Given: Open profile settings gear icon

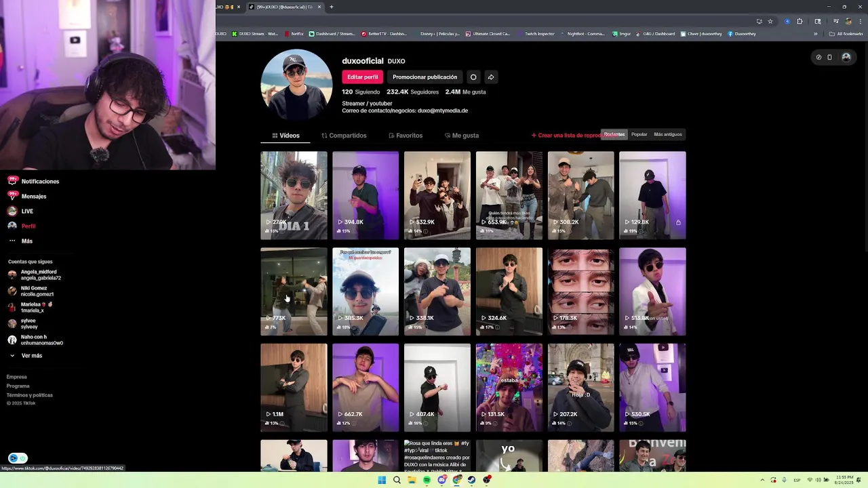Looking at the screenshot, I should [473, 77].
